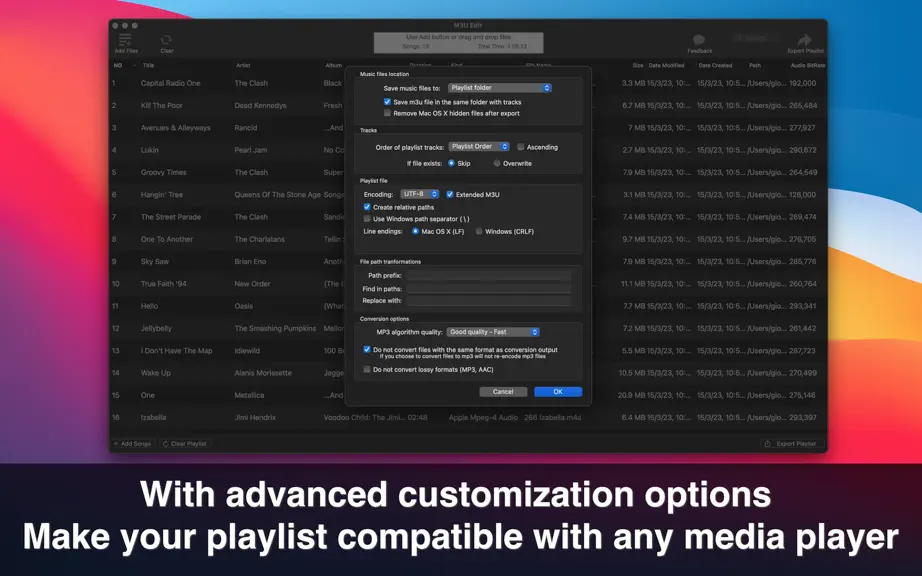Click the Path prefix input field

pyautogui.click(x=489, y=275)
